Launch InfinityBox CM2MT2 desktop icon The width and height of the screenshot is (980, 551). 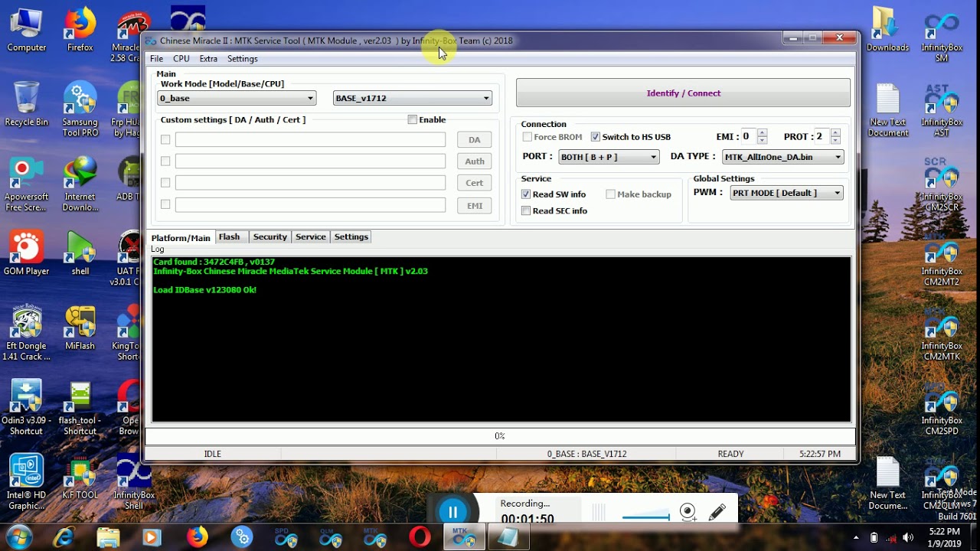942,259
